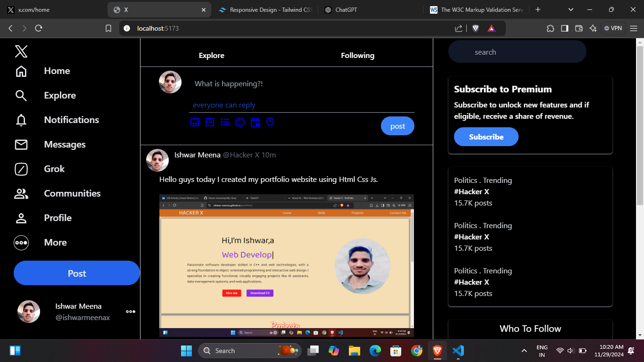644x362 pixels.
Task: Click the Explore magnifier icon in sidebar
Action: pyautogui.click(x=21, y=96)
